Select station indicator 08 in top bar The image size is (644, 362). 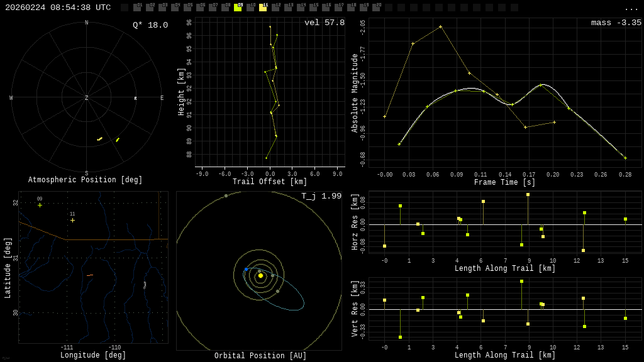(225, 8)
